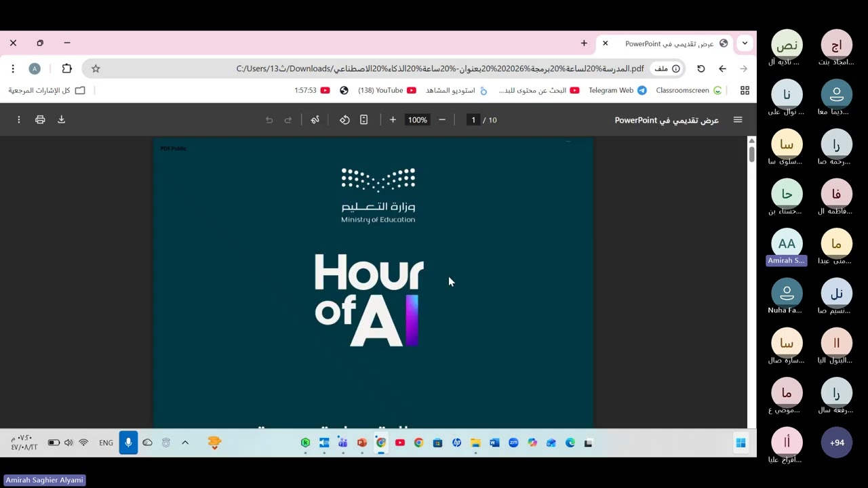Open Chrome tab search dropdown arrow
Screen dimensions: 868x488
745,43
